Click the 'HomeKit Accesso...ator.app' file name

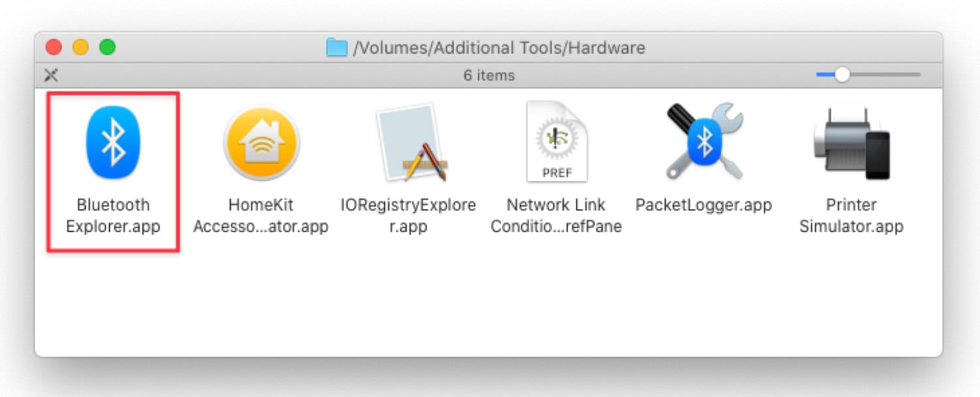pyautogui.click(x=261, y=215)
